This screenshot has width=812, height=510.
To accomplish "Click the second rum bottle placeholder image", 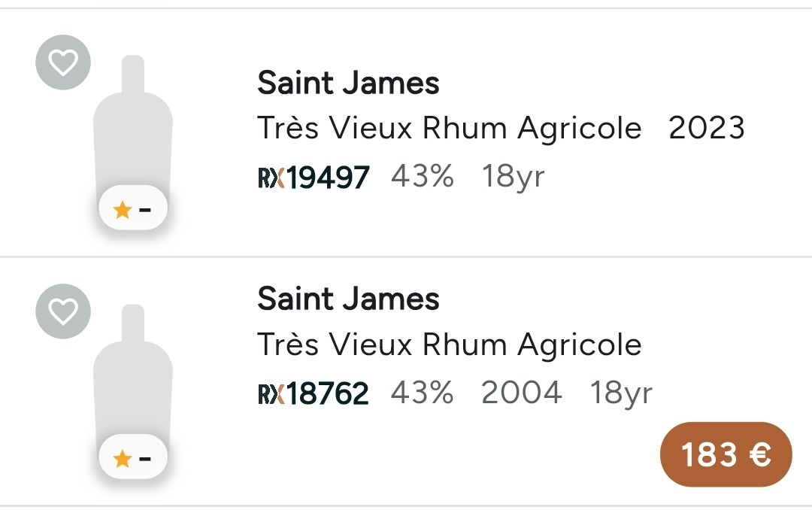I will point(133,376).
